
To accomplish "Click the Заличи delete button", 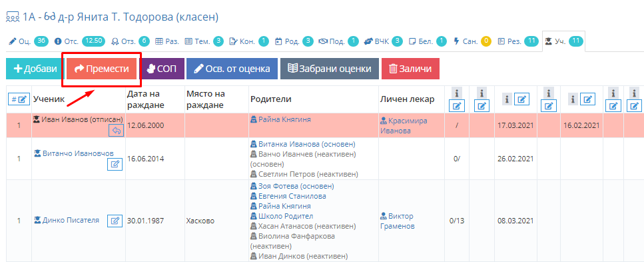I will click(410, 69).
